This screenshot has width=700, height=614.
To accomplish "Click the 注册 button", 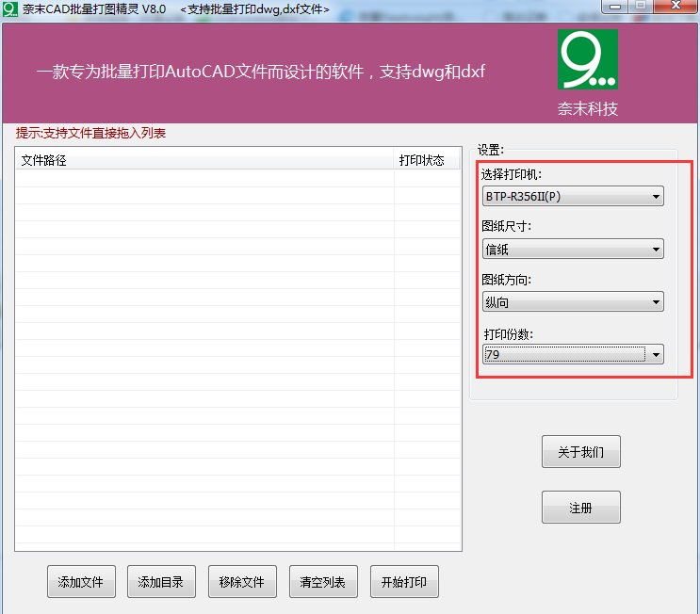I will [x=580, y=507].
